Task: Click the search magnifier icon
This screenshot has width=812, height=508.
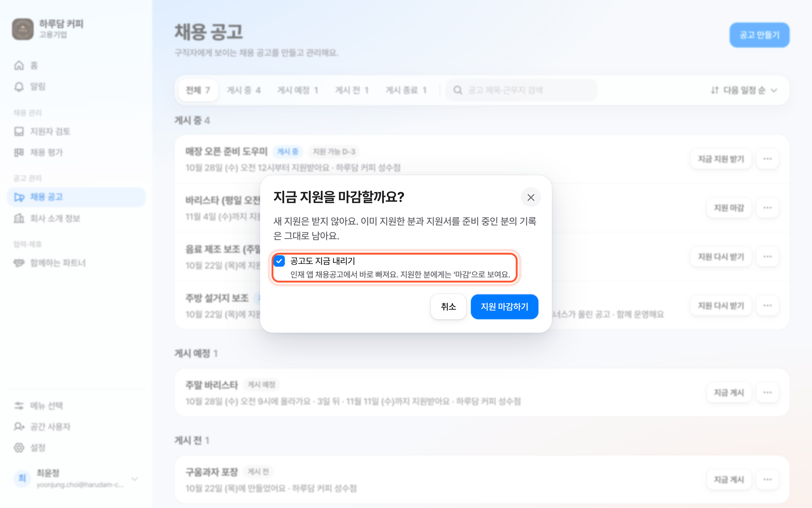Action: point(458,90)
